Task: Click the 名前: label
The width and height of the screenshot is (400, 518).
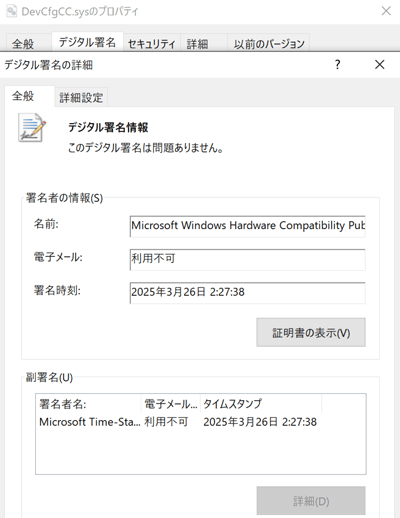Action: click(46, 224)
